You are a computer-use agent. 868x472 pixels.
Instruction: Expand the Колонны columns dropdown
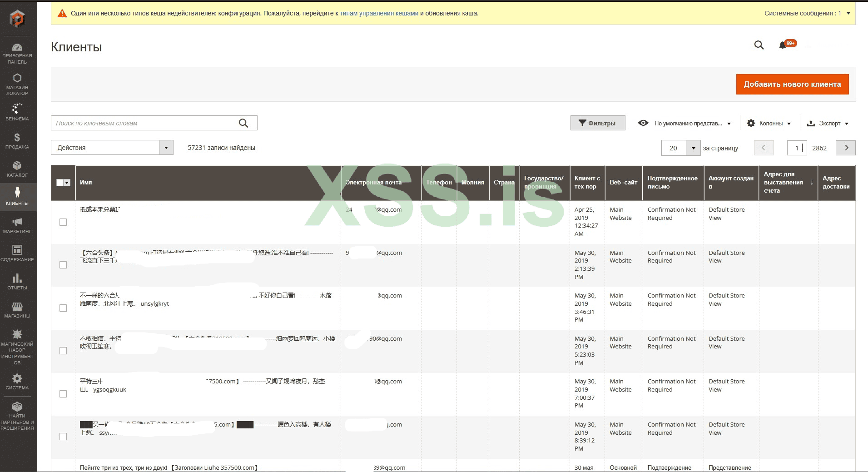[x=769, y=123]
